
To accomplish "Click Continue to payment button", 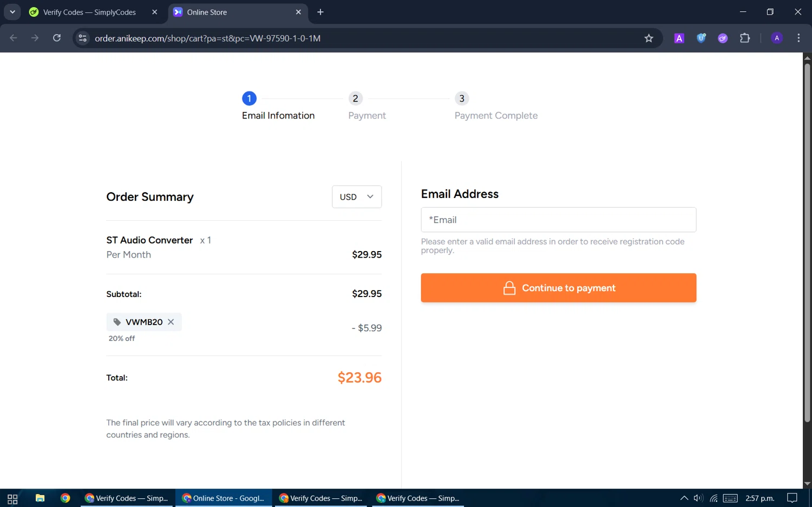I will pos(559,288).
